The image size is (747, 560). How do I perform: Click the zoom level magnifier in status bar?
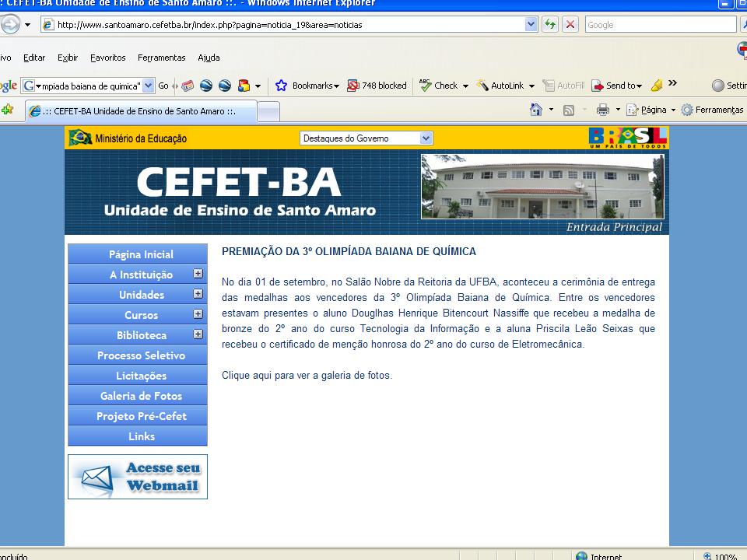click(707, 556)
